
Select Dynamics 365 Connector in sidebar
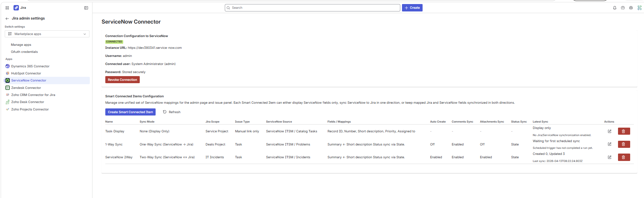click(x=30, y=66)
